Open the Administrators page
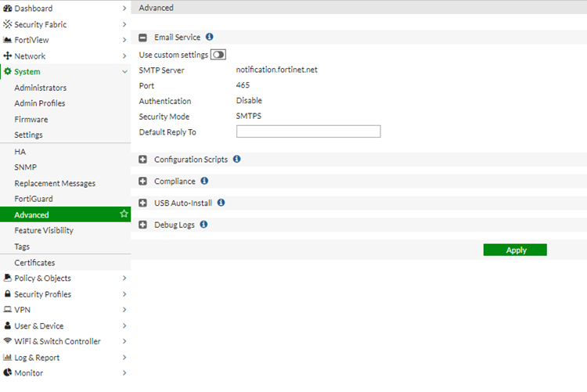 40,88
